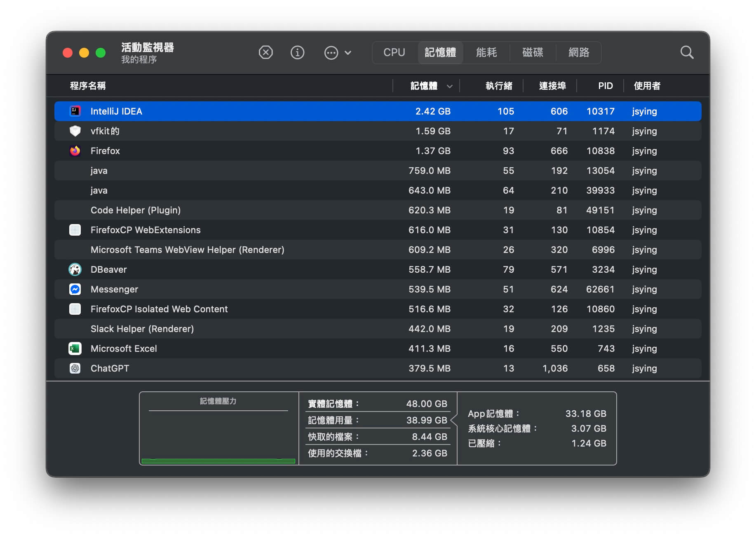This screenshot has width=756, height=538.
Task: Click the DBeaver app icon
Action: 75,269
